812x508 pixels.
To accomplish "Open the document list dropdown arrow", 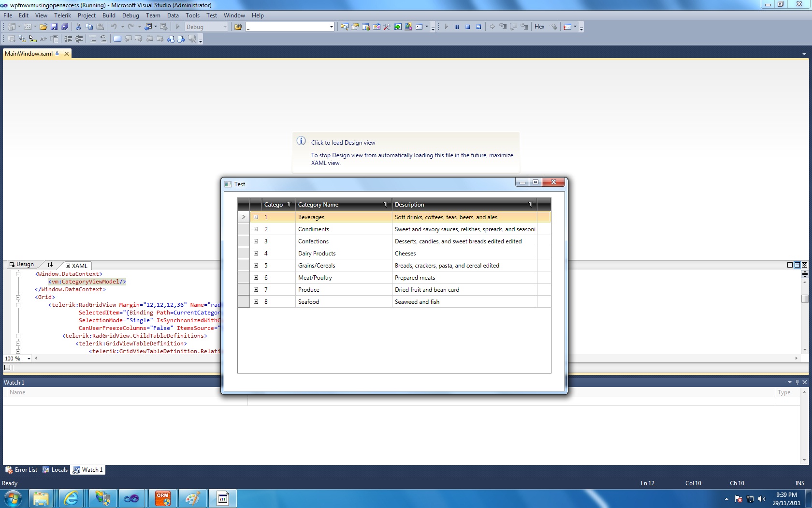I will 804,54.
